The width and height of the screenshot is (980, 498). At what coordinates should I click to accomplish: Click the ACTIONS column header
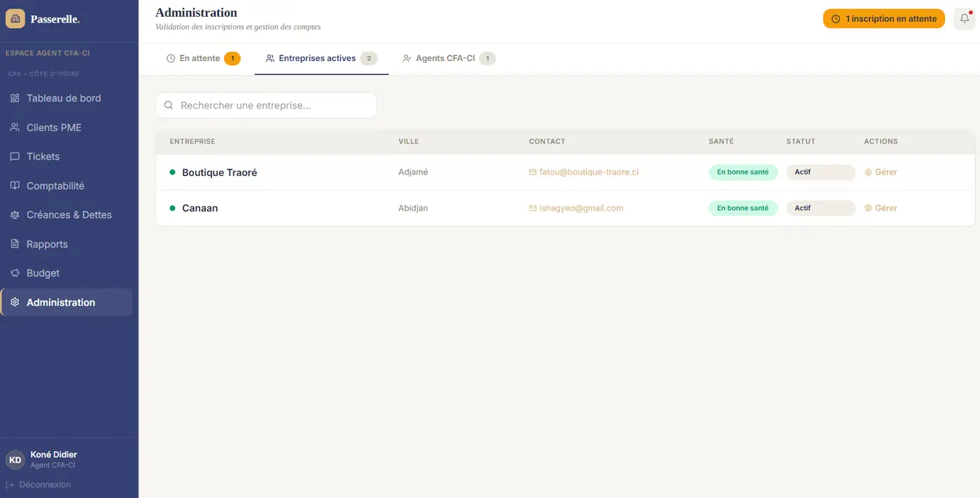pyautogui.click(x=881, y=141)
